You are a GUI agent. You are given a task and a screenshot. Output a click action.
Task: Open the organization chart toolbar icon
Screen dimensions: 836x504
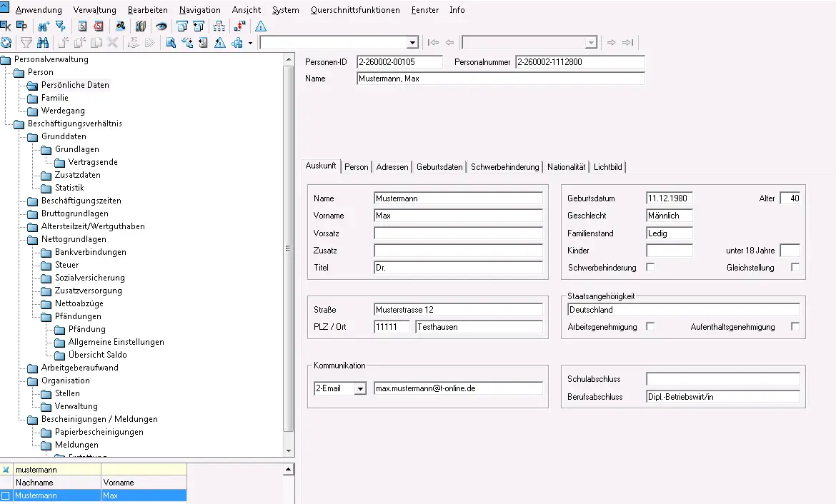219,26
